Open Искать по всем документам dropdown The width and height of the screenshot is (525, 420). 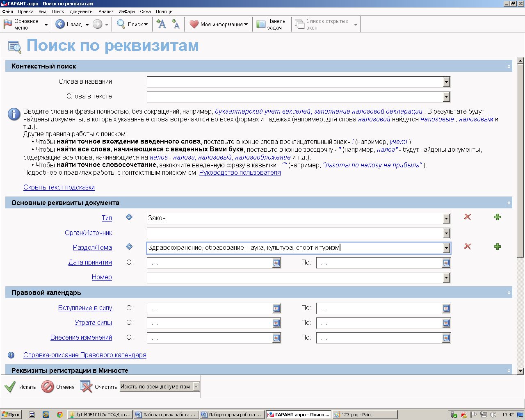[x=196, y=387]
